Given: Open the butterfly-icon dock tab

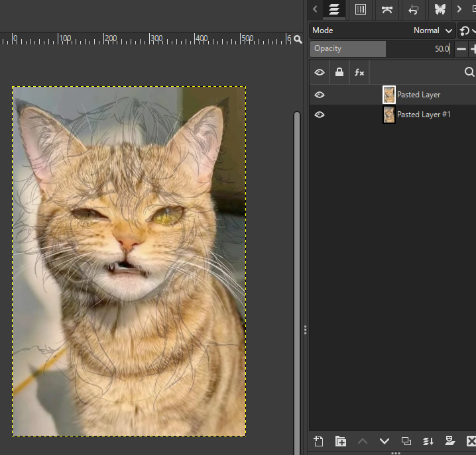Looking at the screenshot, I should tap(440, 9).
